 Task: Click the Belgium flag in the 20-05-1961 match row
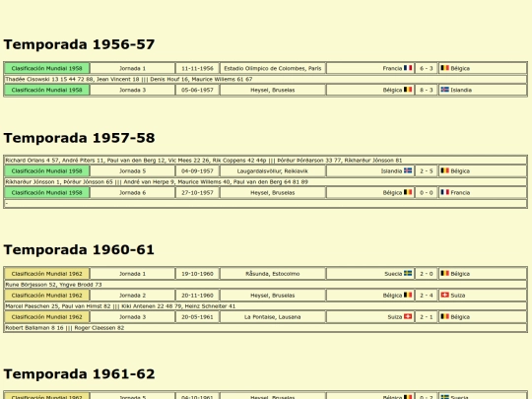coord(444,316)
